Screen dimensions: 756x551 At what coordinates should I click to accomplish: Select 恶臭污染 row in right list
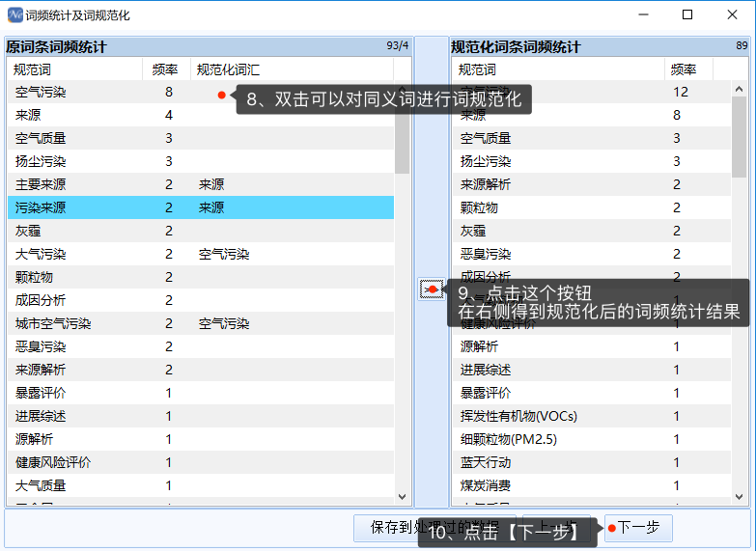(x=592, y=254)
